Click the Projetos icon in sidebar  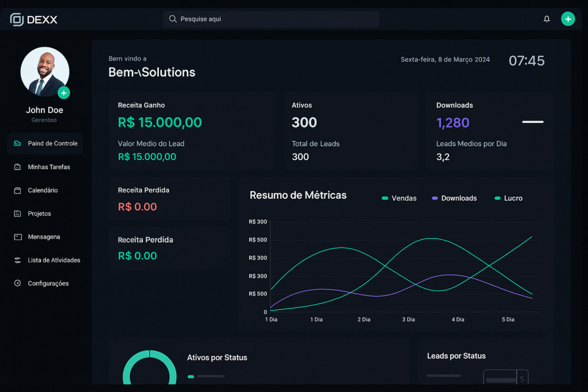(17, 214)
